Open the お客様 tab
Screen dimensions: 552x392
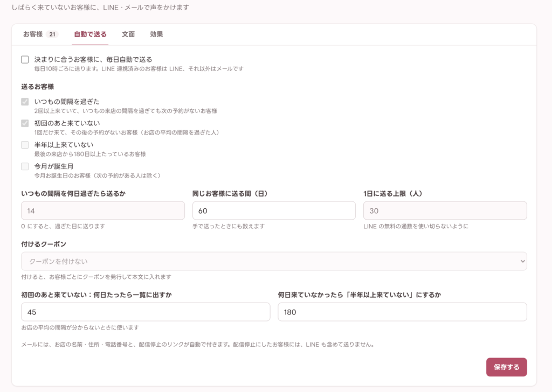click(40, 34)
